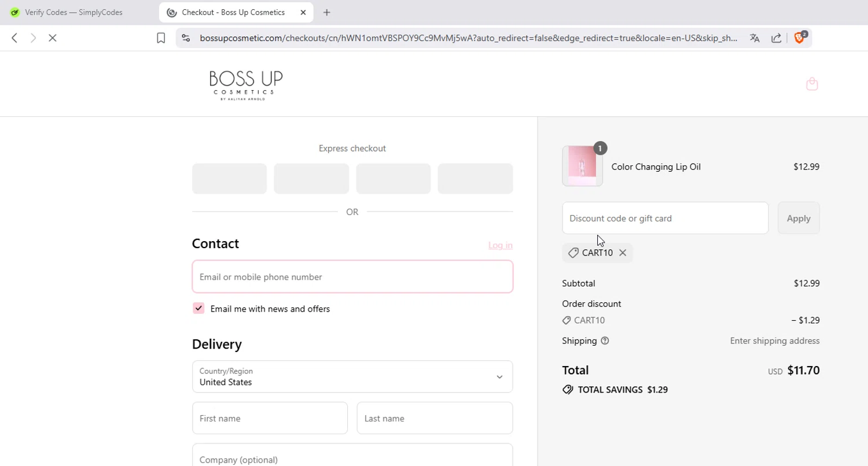Click the Color Changing Lip Oil thumbnail
This screenshot has height=466, width=868.
[582, 166]
